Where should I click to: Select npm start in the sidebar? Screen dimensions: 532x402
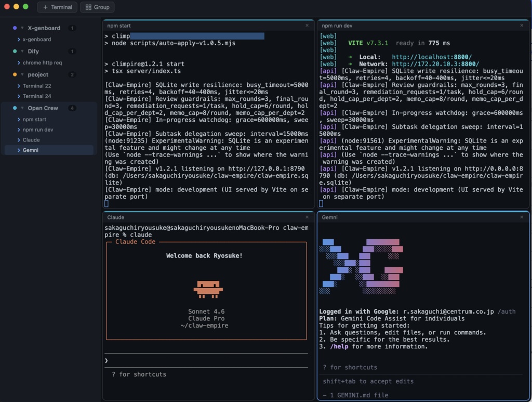tap(49, 120)
